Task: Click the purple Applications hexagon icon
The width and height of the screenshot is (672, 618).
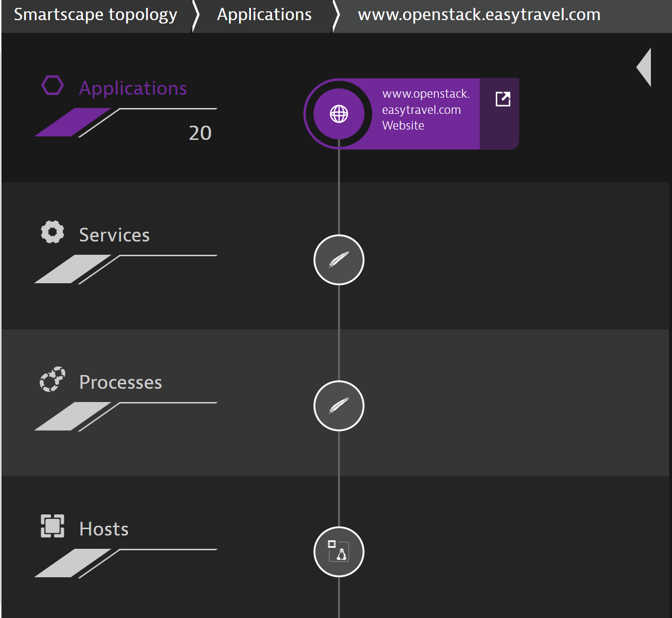Action: (53, 85)
